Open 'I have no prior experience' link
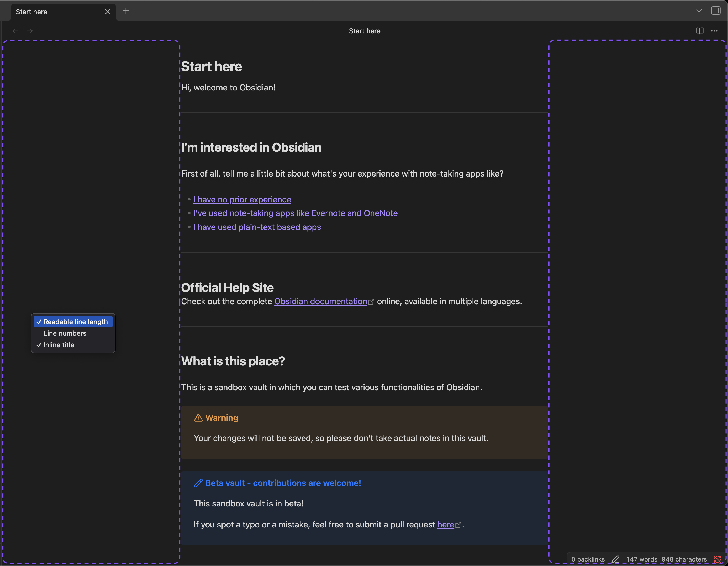This screenshot has height=566, width=728. tap(242, 200)
